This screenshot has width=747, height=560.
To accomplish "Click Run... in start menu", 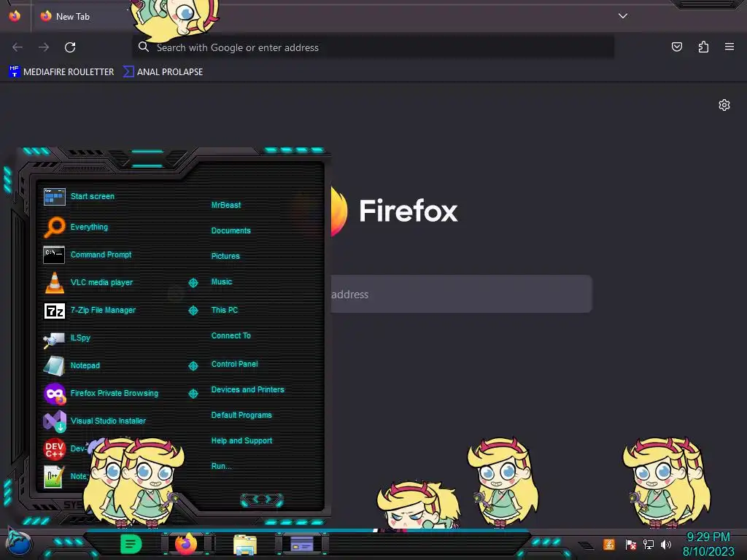I will click(x=221, y=466).
